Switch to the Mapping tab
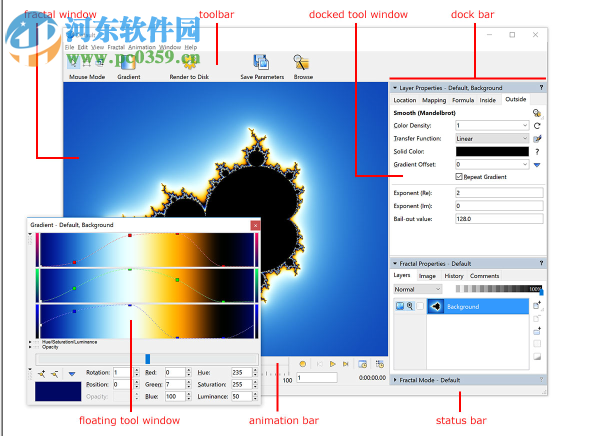The width and height of the screenshot is (600, 436). point(434,100)
